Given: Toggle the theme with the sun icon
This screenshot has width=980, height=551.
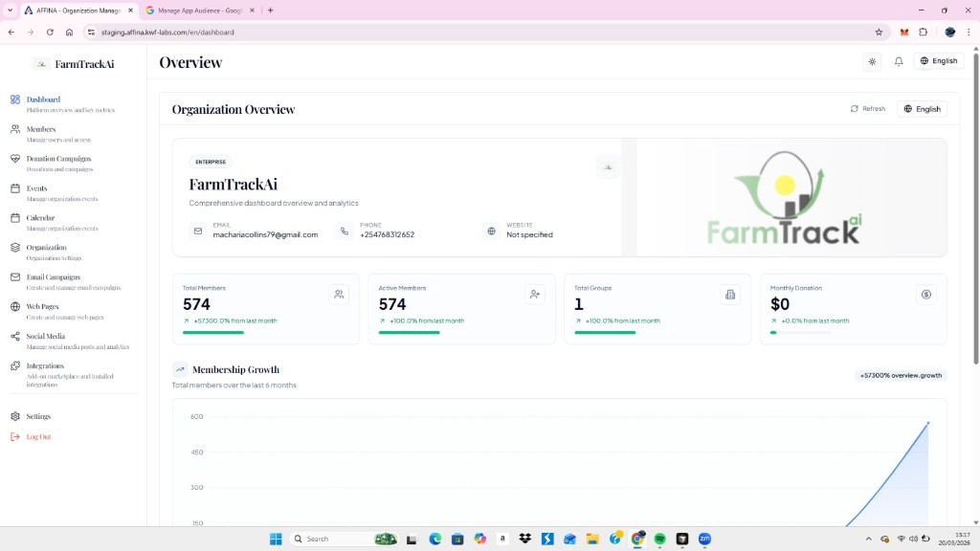Looking at the screenshot, I should click(x=872, y=60).
